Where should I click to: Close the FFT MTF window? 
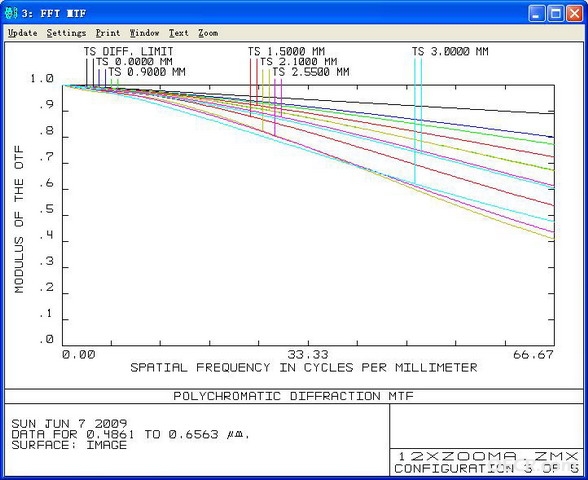574,14
